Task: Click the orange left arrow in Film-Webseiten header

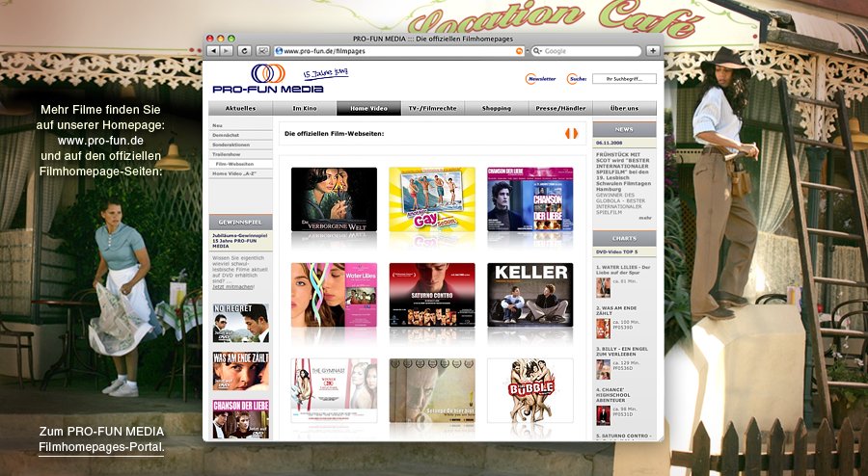Action: (x=567, y=133)
